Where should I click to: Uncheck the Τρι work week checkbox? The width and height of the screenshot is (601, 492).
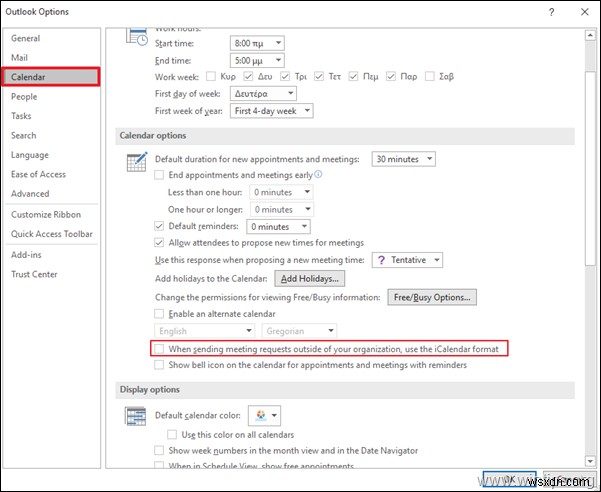tap(285, 76)
